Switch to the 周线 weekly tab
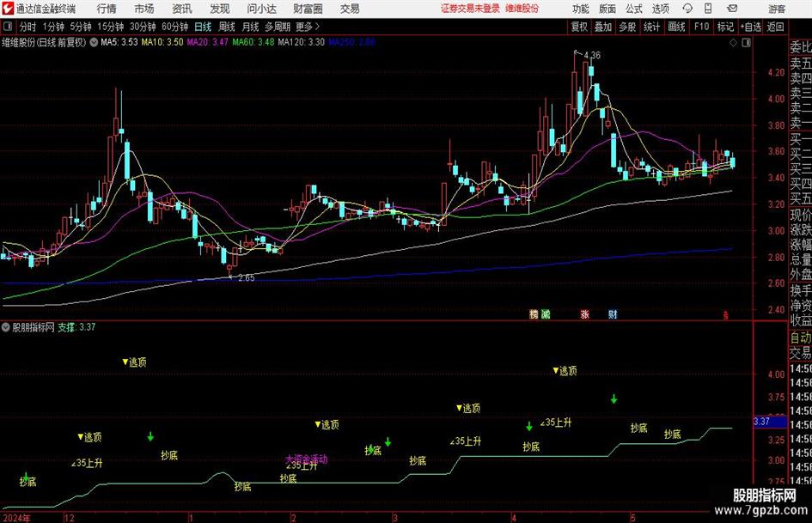The height and width of the screenshot is (523, 812). coord(227,27)
